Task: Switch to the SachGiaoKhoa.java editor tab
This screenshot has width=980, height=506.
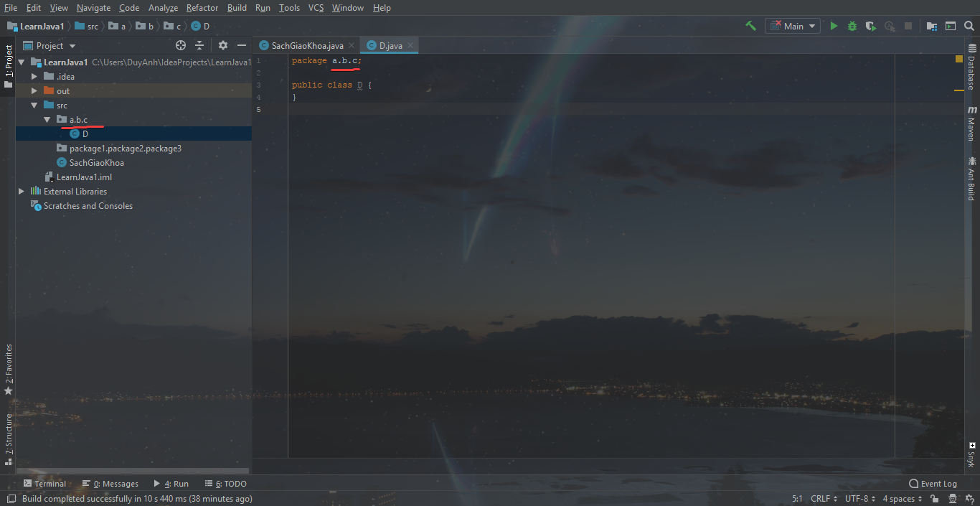Action: tap(307, 45)
